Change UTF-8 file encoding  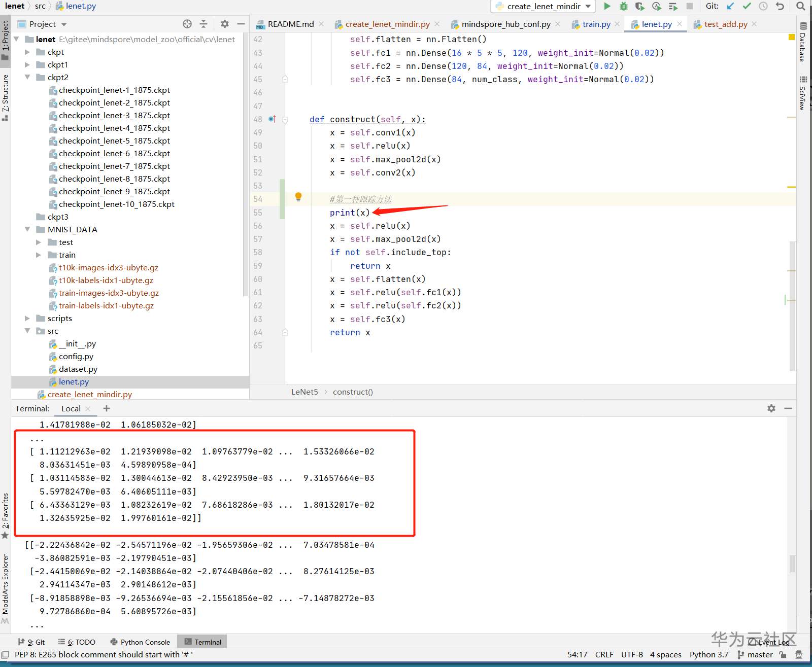632,655
